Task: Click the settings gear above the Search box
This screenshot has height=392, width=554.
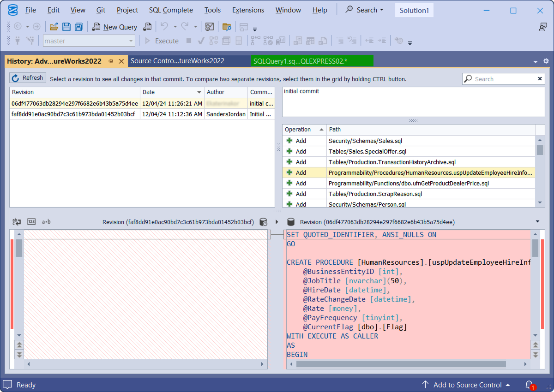Action: pyautogui.click(x=546, y=61)
